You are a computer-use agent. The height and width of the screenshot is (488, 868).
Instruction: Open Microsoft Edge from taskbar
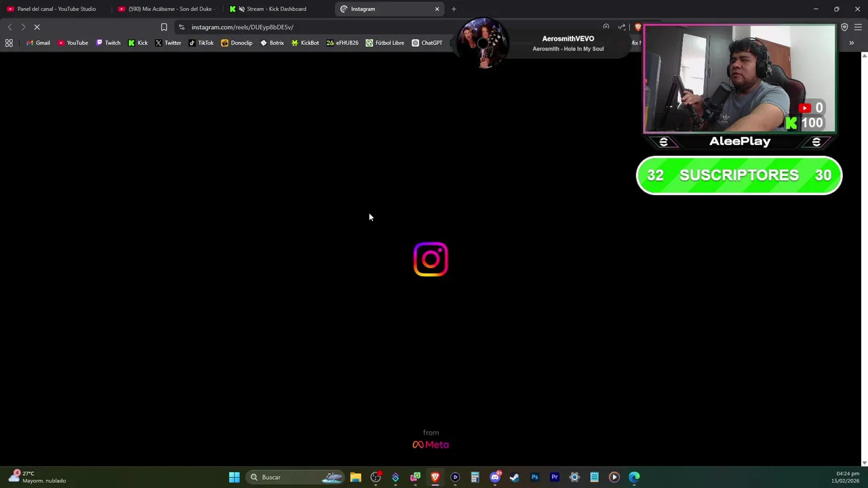click(x=634, y=477)
